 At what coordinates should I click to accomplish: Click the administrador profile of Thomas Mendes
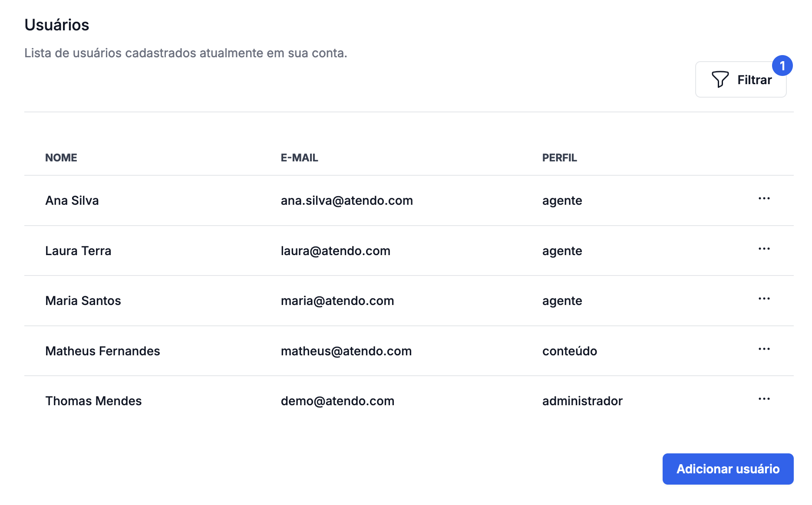[x=582, y=401]
